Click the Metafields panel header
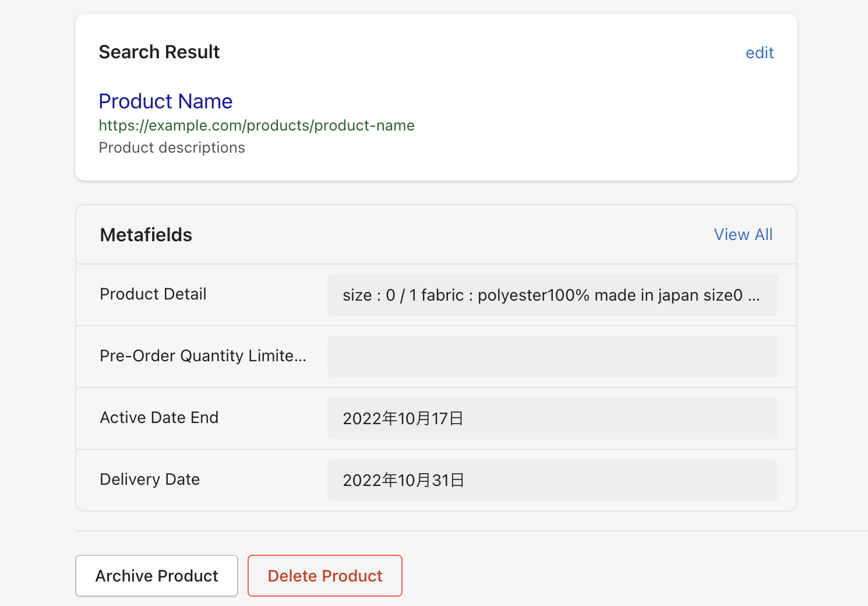Viewport: 868px width, 606px height. (x=146, y=234)
